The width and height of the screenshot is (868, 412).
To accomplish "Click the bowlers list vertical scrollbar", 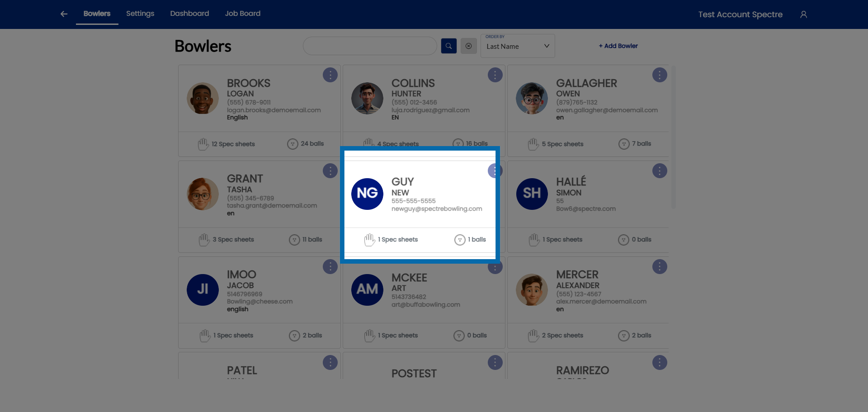I will pyautogui.click(x=673, y=137).
